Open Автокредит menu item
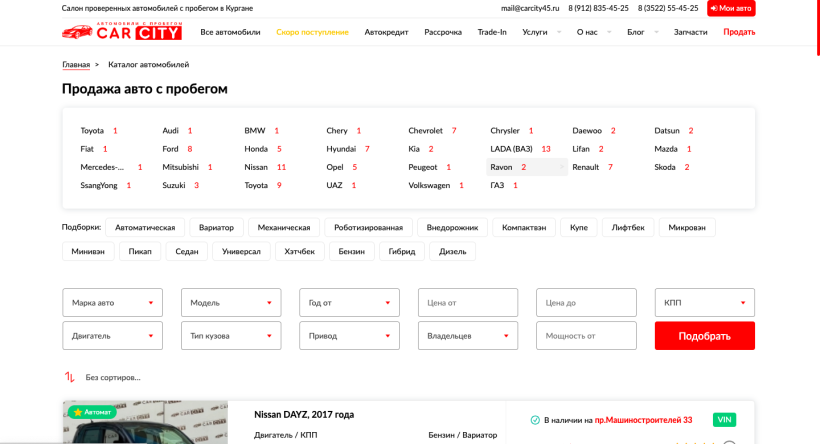The height and width of the screenshot is (444, 820). [386, 32]
